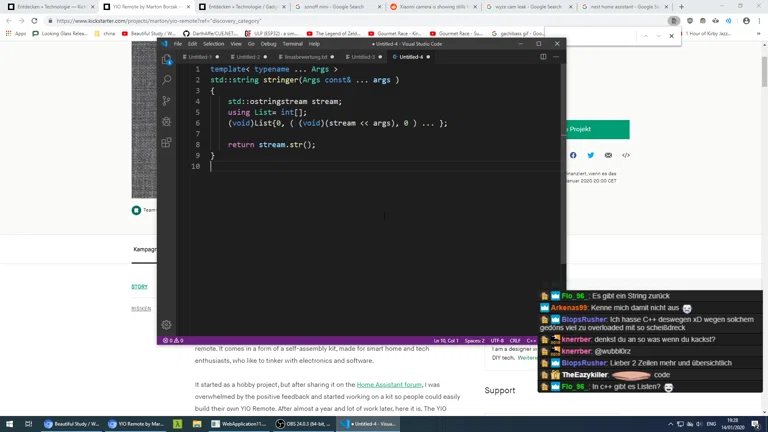Open the Explorer view in VS Code
This screenshot has width=768, height=432.
tap(167, 59)
